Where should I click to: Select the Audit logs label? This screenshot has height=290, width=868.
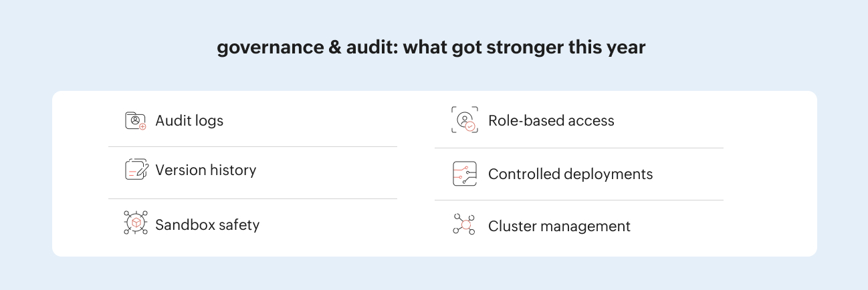point(189,121)
